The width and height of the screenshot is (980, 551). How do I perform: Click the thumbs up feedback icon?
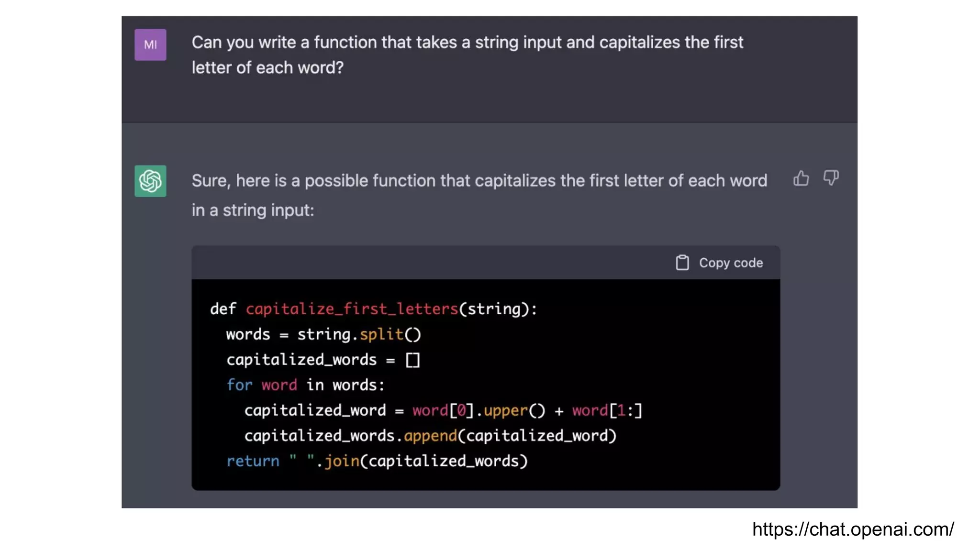[x=801, y=178]
